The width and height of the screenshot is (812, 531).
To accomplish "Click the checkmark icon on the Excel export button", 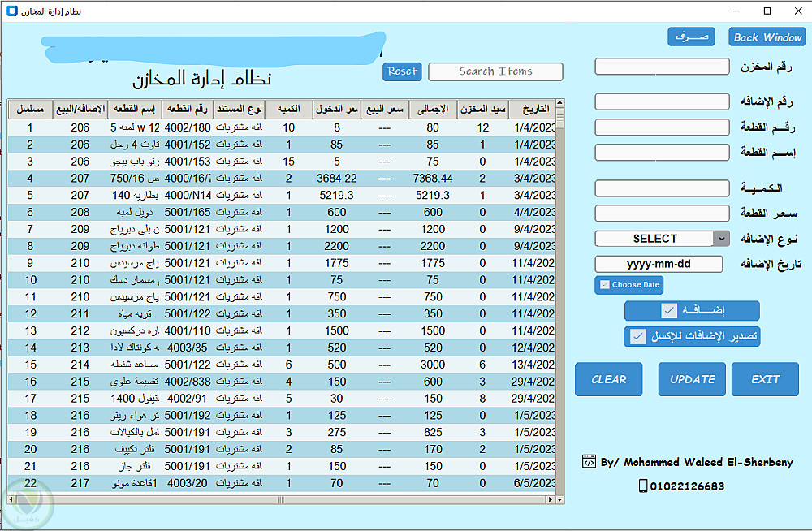I will (638, 337).
